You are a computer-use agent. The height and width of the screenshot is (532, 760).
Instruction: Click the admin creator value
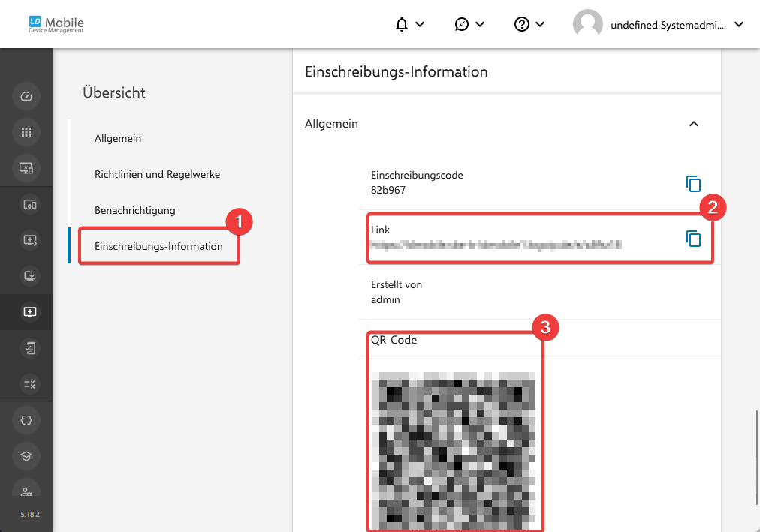point(385,299)
